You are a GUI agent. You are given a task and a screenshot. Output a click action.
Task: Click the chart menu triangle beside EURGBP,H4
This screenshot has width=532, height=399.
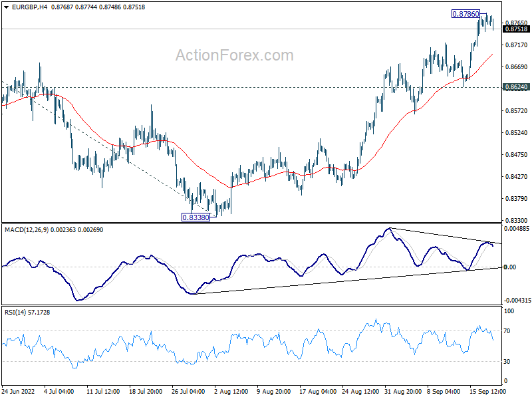pos(7,7)
